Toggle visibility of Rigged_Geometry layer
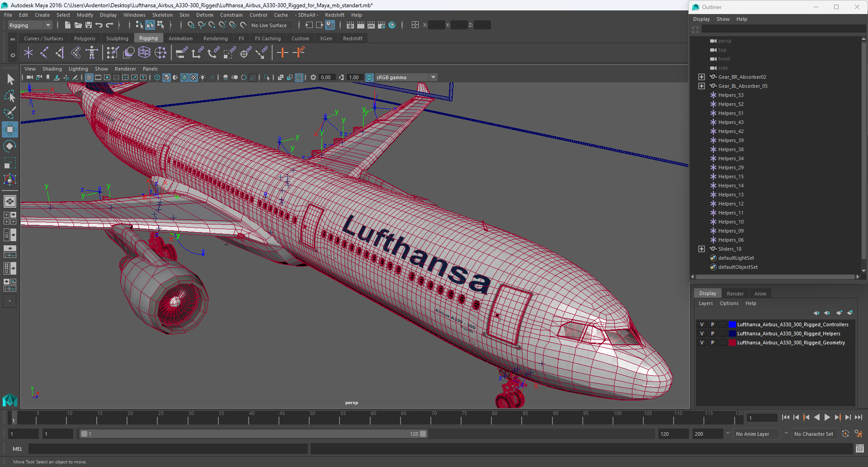 pos(702,343)
